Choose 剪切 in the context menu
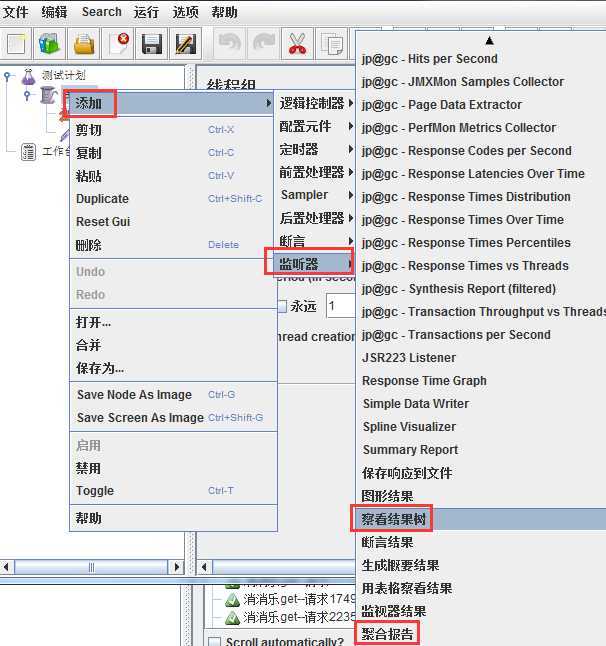Image resolution: width=606 pixels, height=646 pixels. point(172,130)
